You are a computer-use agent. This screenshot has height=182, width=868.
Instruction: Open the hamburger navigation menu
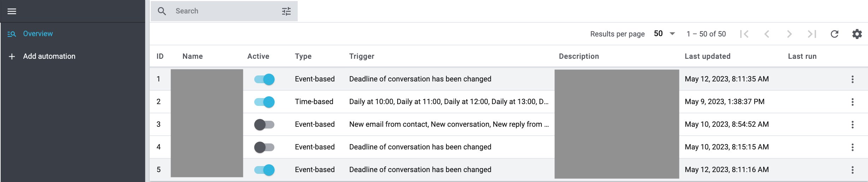click(x=12, y=11)
